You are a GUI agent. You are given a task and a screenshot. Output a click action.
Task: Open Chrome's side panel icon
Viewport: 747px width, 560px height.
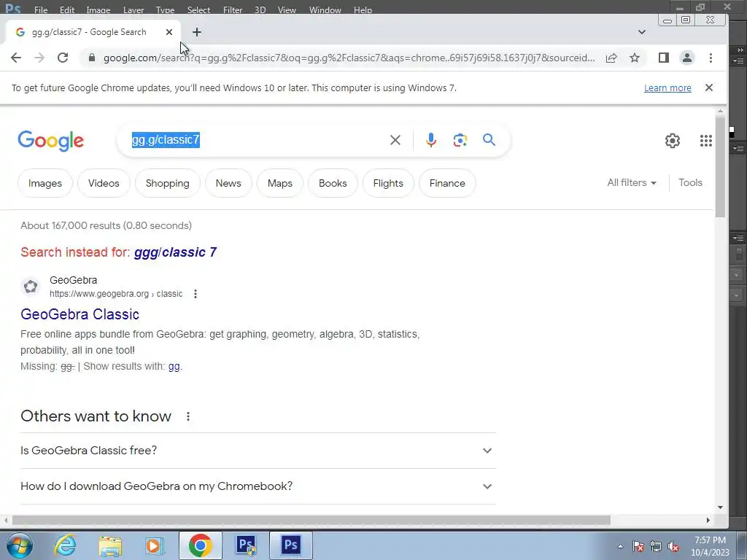click(664, 58)
